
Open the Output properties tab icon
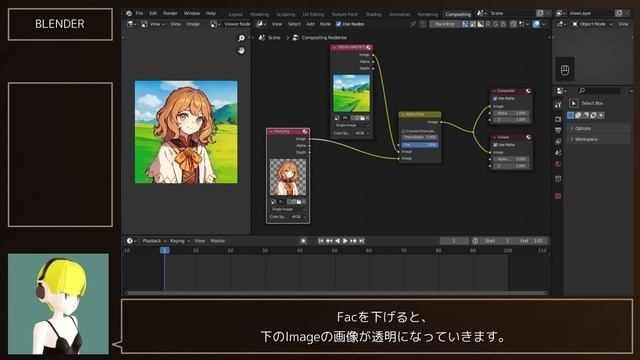click(558, 130)
